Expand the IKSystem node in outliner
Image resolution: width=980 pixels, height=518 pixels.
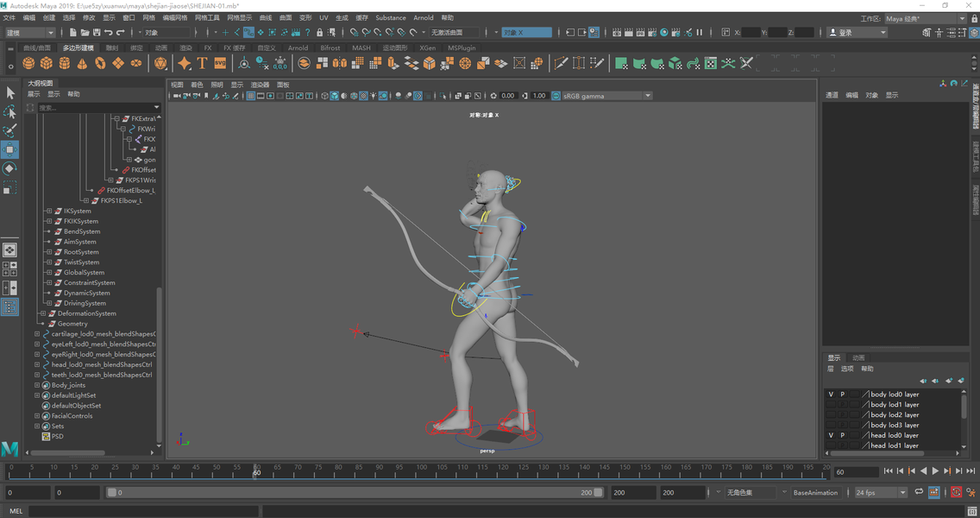(49, 211)
